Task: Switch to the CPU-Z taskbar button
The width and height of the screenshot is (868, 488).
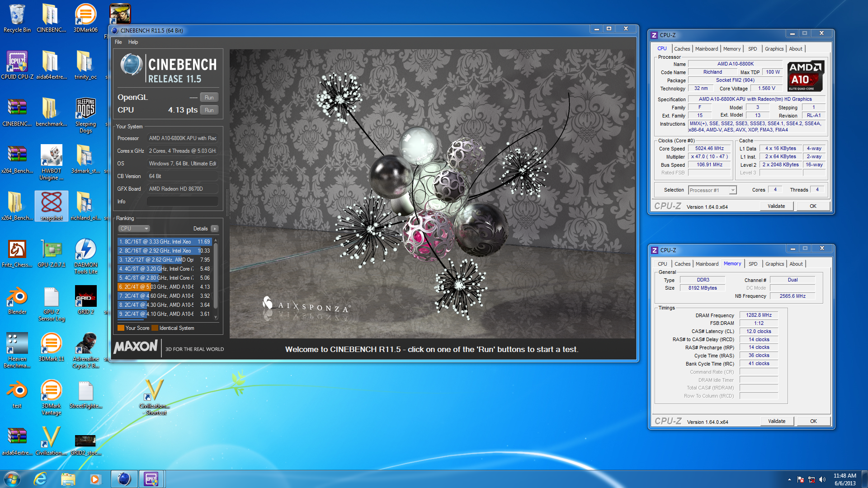Action: tap(151, 479)
